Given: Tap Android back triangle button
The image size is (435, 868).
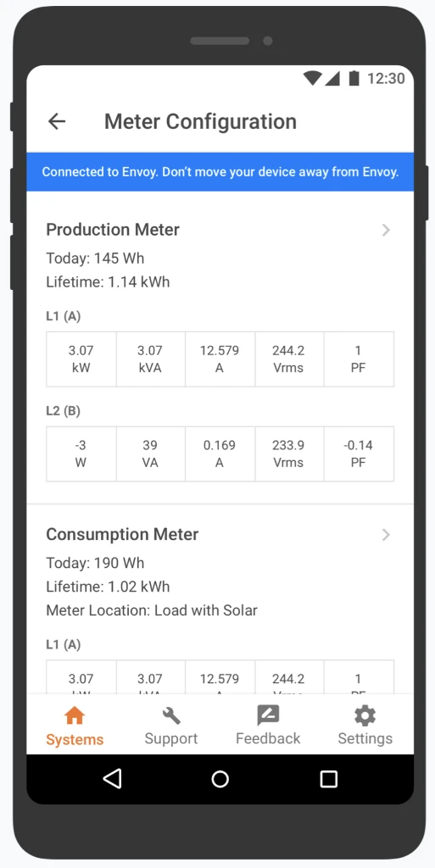Looking at the screenshot, I should point(112,779).
